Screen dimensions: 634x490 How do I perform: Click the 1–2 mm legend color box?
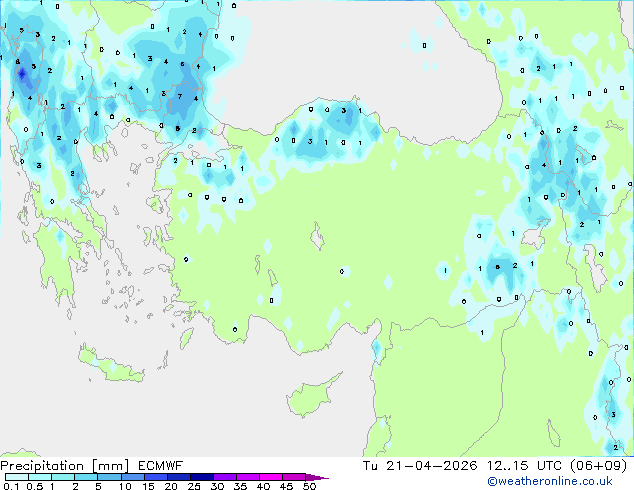(63, 477)
